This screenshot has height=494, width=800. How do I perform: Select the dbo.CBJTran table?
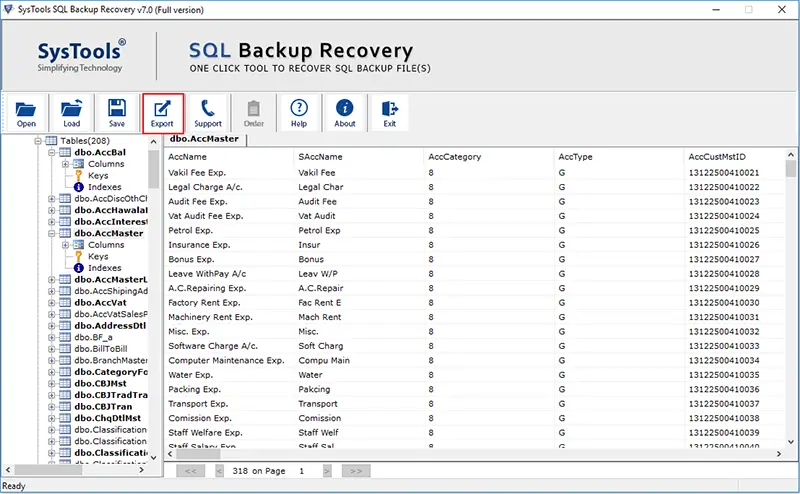[x=103, y=407]
